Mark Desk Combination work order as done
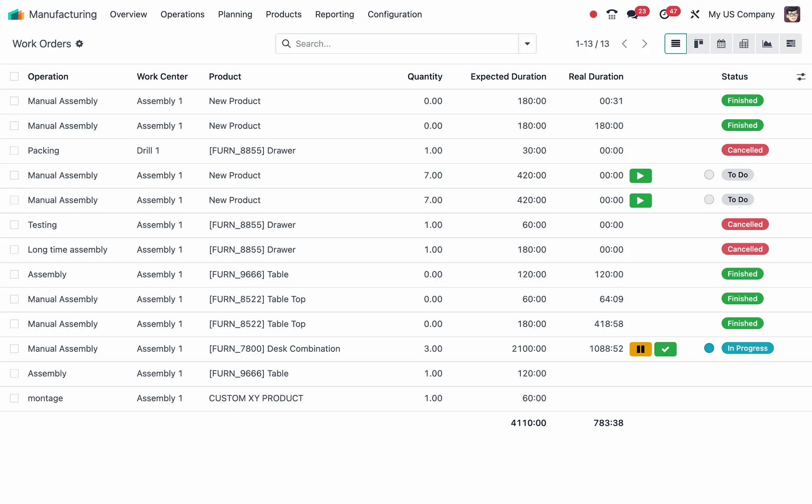The height and width of the screenshot is (504, 812). (665, 349)
